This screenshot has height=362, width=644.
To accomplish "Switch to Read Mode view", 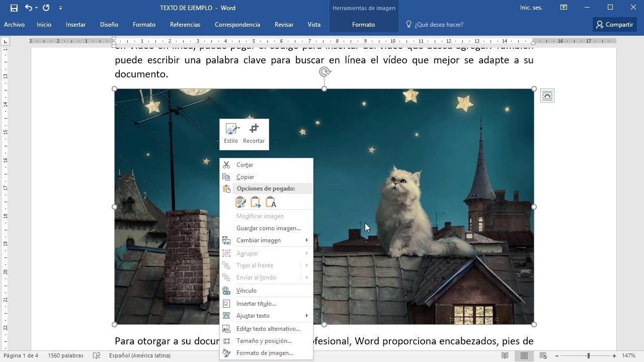I will click(505, 355).
